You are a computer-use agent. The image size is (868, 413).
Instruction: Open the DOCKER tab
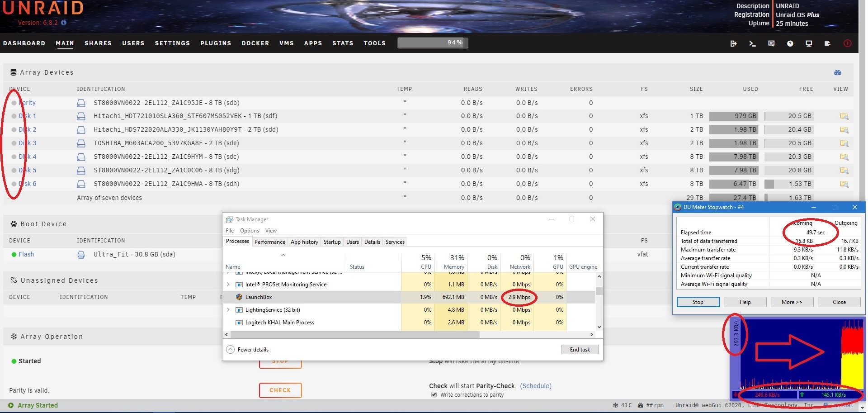click(x=255, y=43)
